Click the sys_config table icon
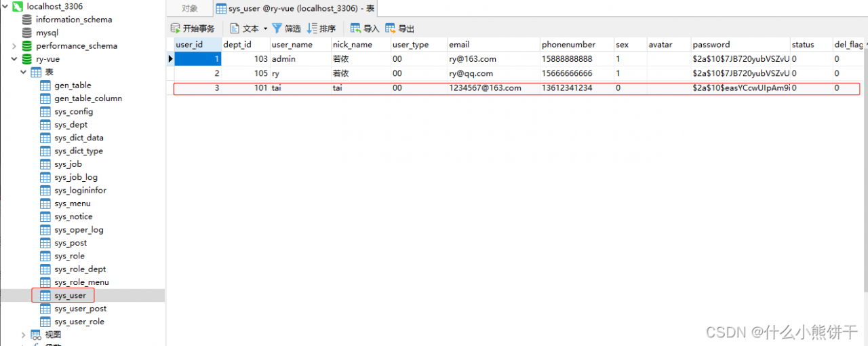Viewport: 868px width, 346px height. pos(45,112)
